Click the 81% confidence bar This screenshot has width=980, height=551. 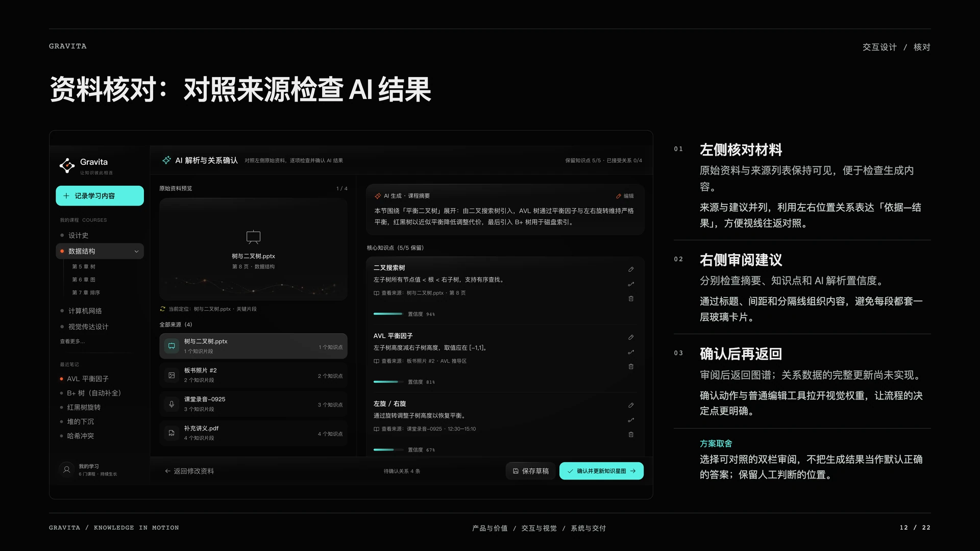pyautogui.click(x=388, y=382)
